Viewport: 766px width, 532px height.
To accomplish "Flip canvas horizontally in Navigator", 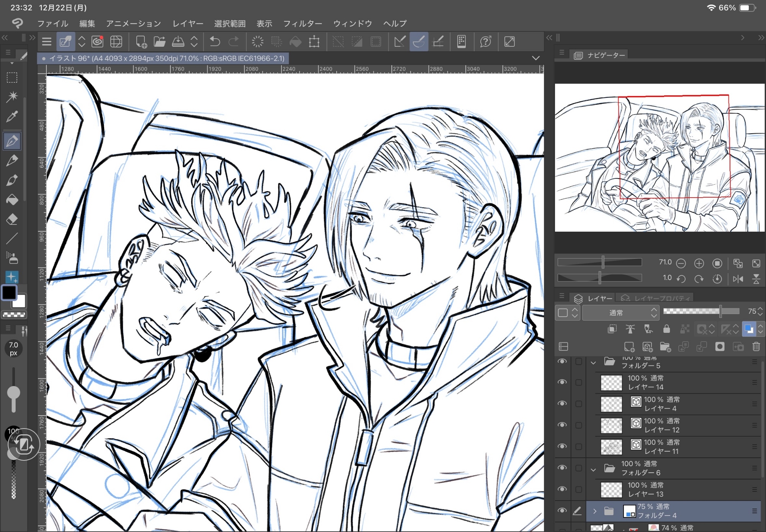I will (738, 279).
